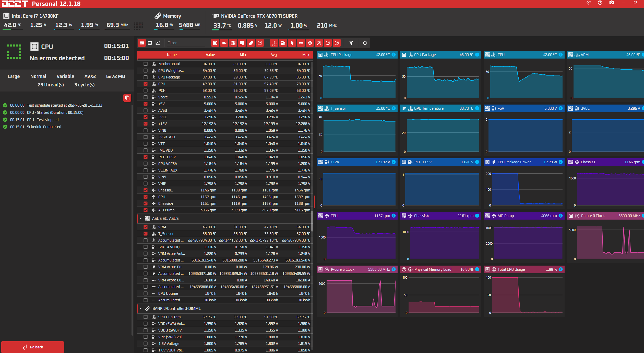Image resolution: width=644 pixels, height=353 pixels.
Task: Open info for Physical Memory Load graph
Action: pos(477,269)
